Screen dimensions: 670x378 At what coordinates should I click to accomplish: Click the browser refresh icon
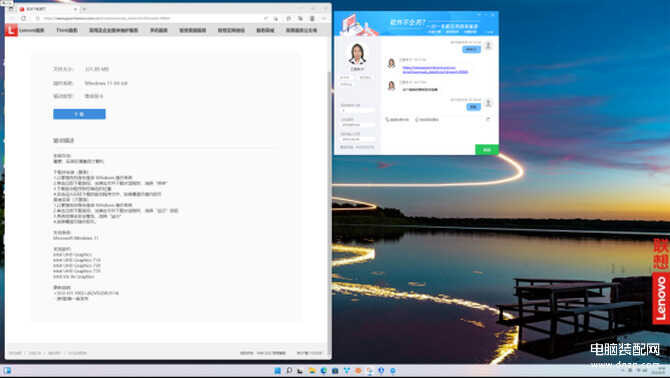(x=24, y=18)
